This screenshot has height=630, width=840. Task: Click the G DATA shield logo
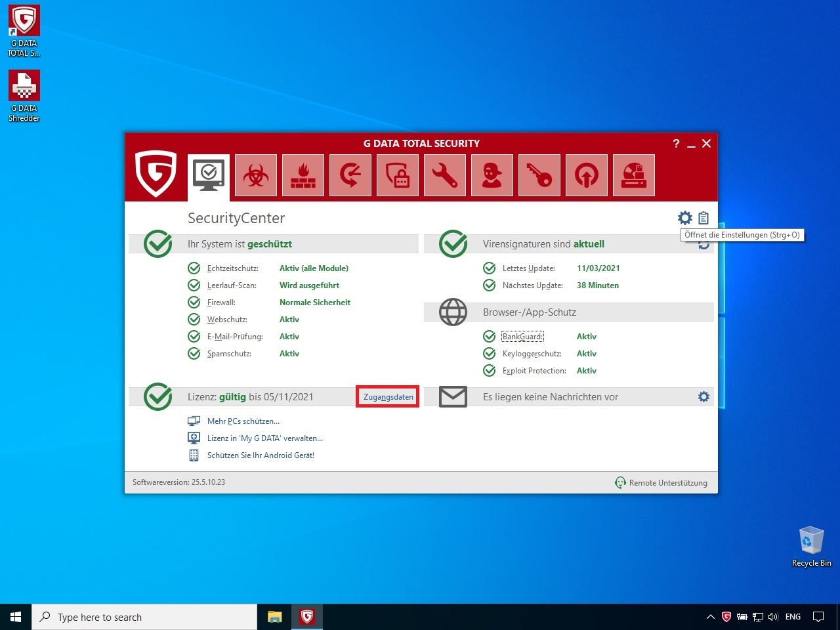156,174
